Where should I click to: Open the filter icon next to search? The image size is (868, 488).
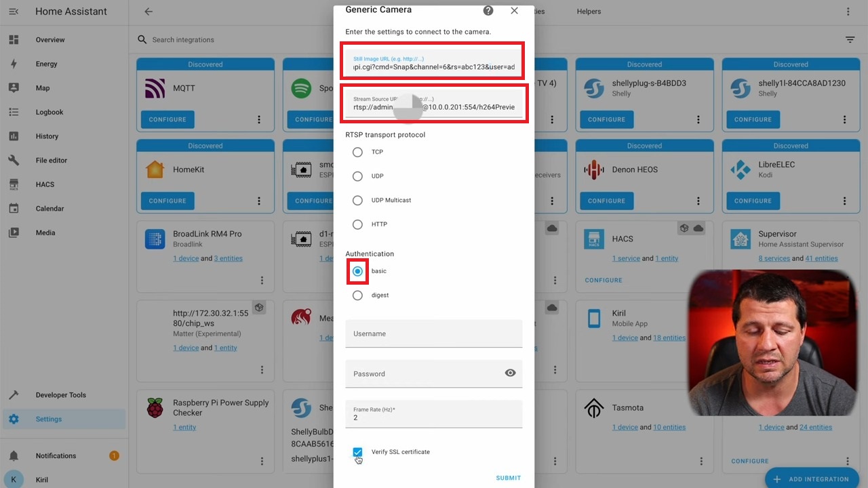point(850,40)
